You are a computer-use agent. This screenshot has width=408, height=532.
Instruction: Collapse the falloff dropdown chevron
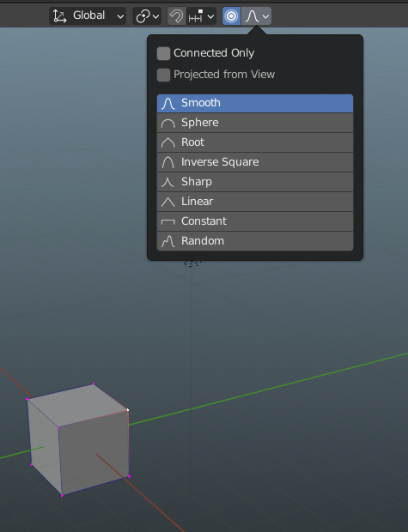pos(265,16)
